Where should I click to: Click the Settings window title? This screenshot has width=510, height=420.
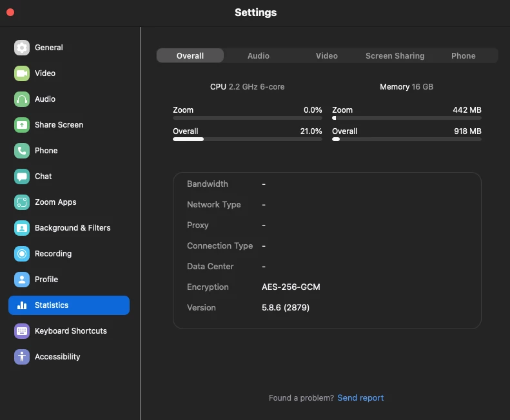[256, 12]
